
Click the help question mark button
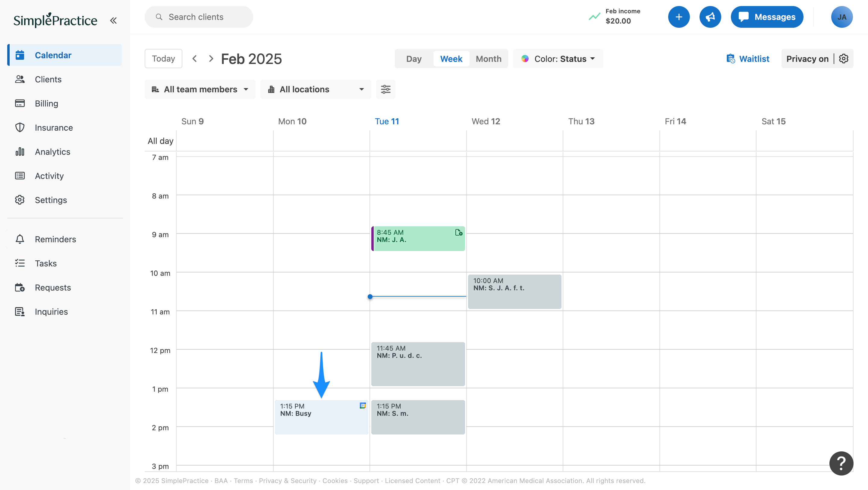841,463
